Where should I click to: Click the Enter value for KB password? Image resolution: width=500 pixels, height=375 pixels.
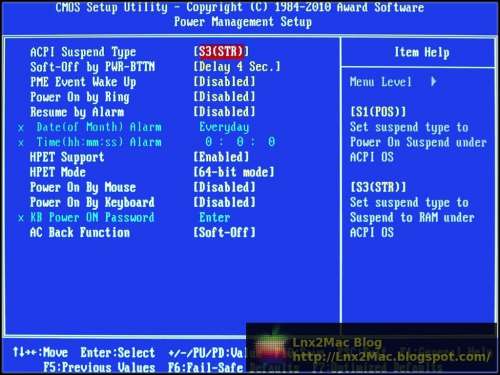[215, 218]
